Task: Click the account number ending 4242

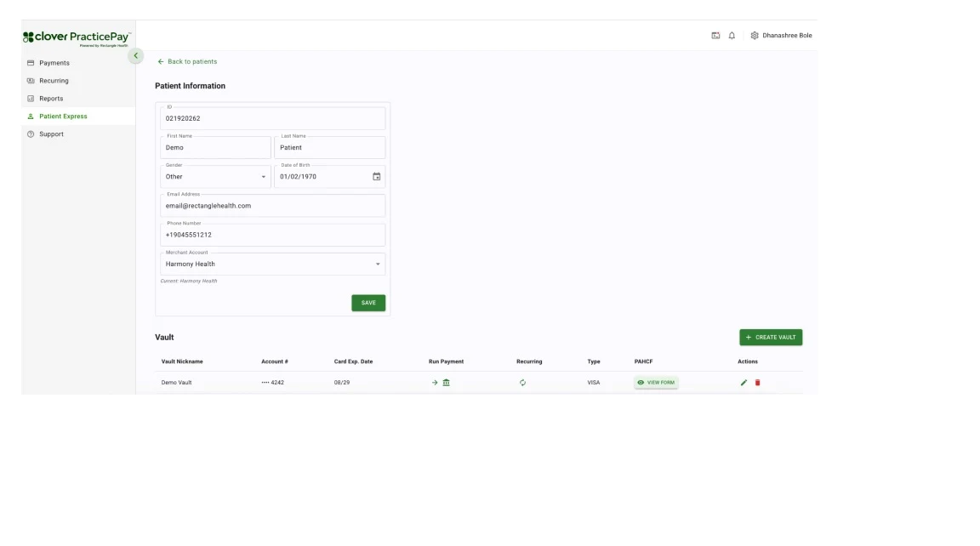Action: pos(272,383)
